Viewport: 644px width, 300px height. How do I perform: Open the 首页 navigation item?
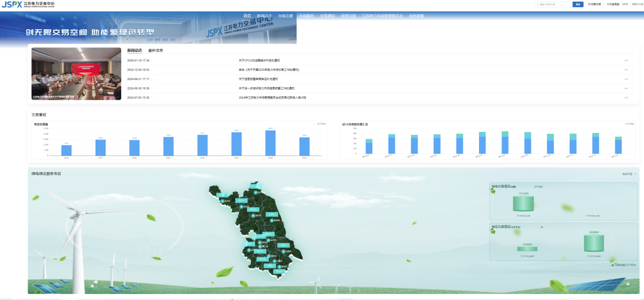[247, 16]
